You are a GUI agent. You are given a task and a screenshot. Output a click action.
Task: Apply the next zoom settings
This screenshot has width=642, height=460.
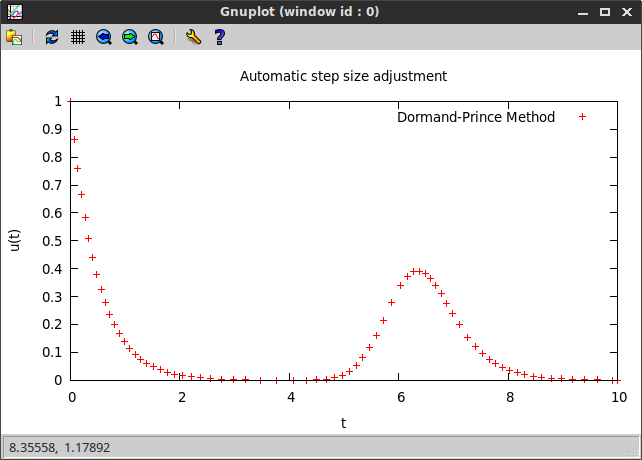(x=130, y=37)
